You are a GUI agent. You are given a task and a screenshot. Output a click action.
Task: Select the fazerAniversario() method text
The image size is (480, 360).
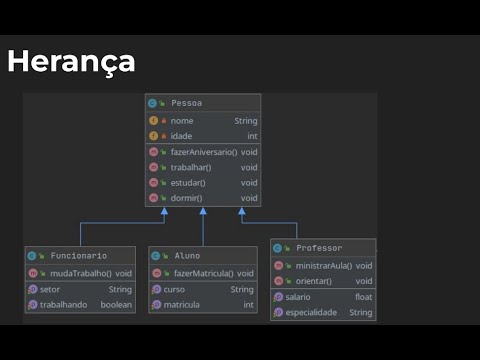[204, 152]
